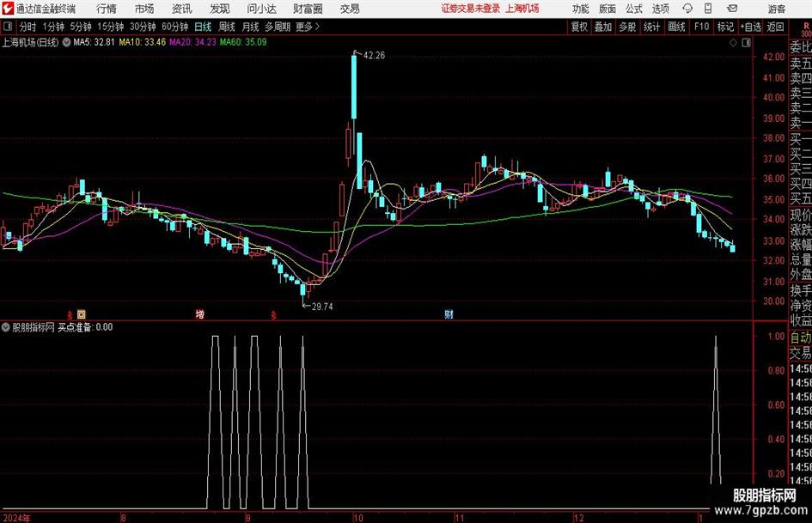Click the MA5: 32.81 indicator label
This screenshot has width=812, height=523.
(94, 42)
